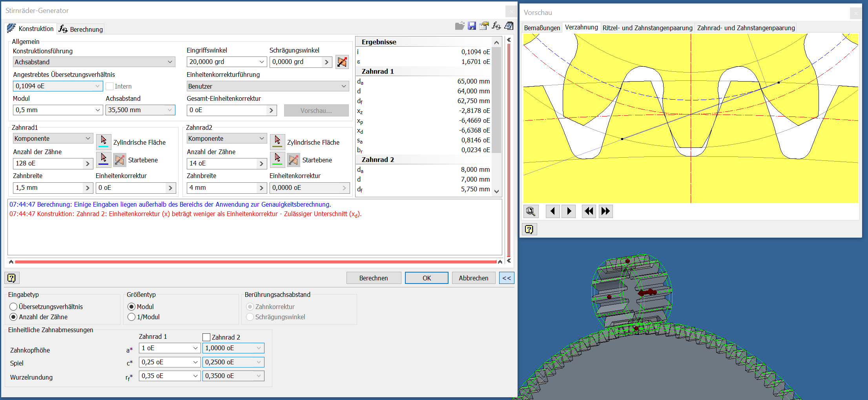Switch to the Bemaßungen tab in Vorschau

tap(542, 28)
